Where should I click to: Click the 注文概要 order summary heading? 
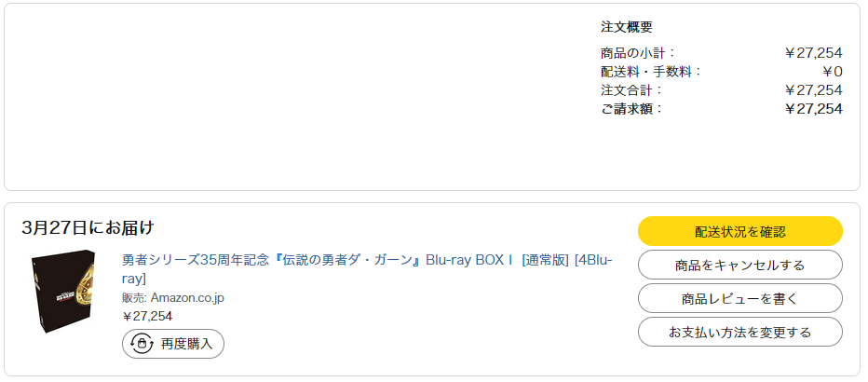click(627, 27)
